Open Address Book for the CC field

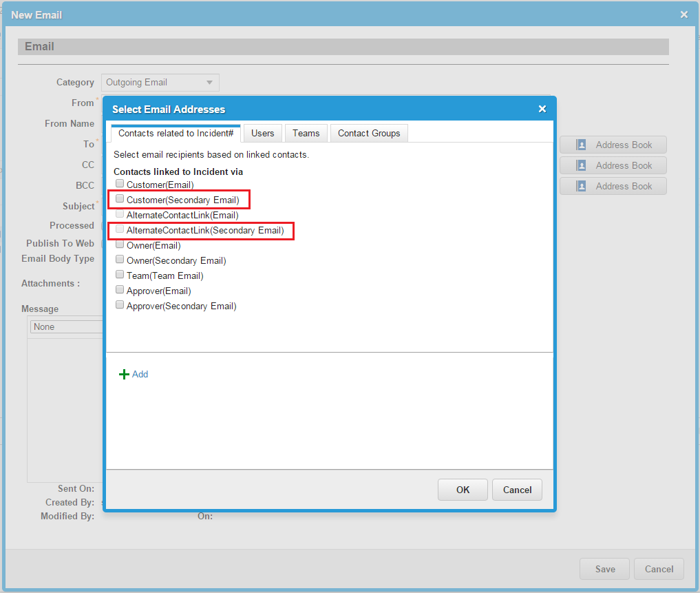click(613, 165)
